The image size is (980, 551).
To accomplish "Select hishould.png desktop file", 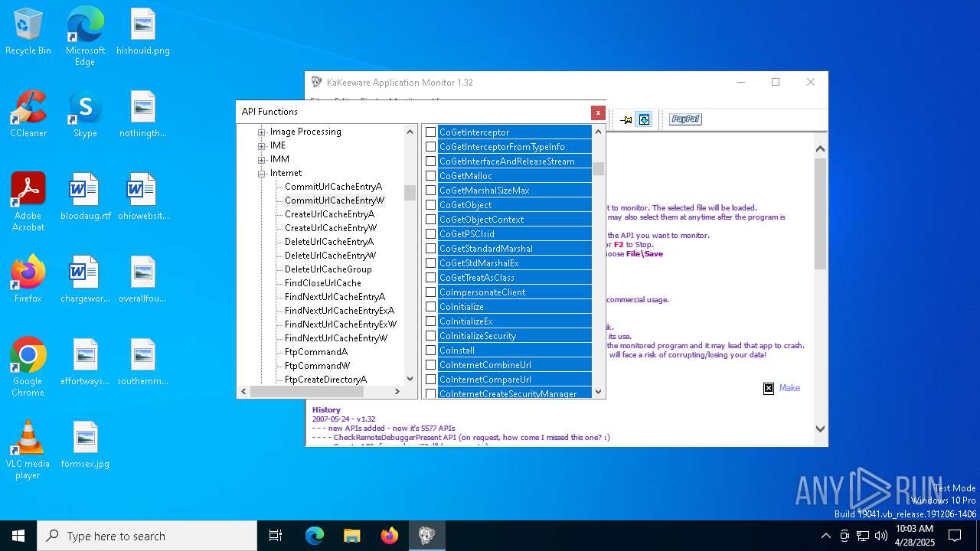I will coord(143,32).
